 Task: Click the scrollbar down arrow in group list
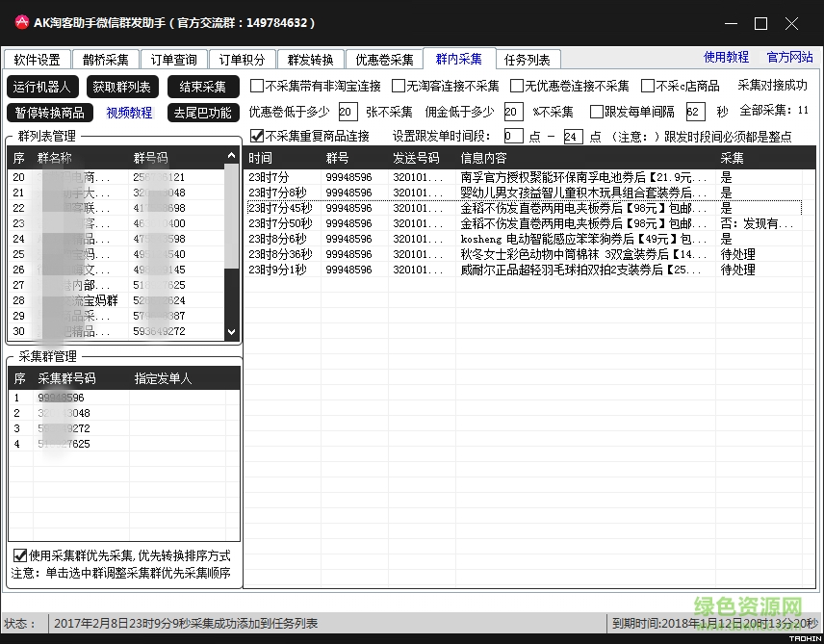point(231,333)
